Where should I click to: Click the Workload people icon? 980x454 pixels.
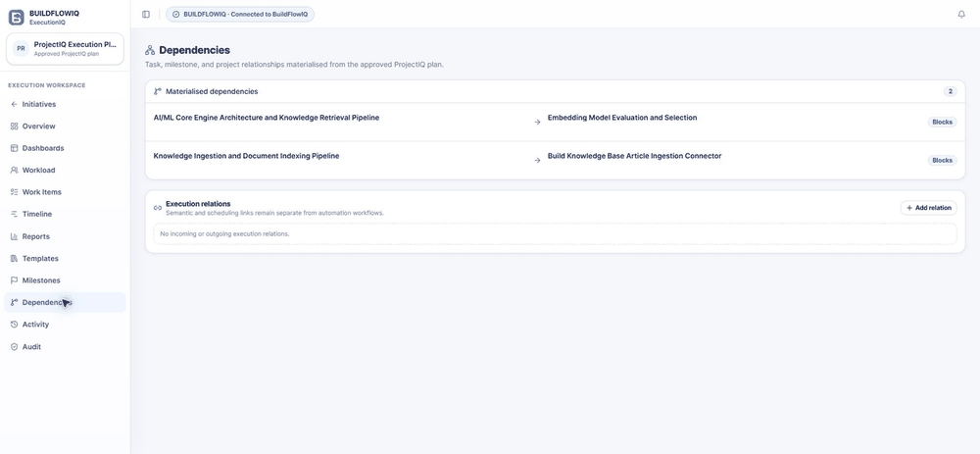click(15, 170)
